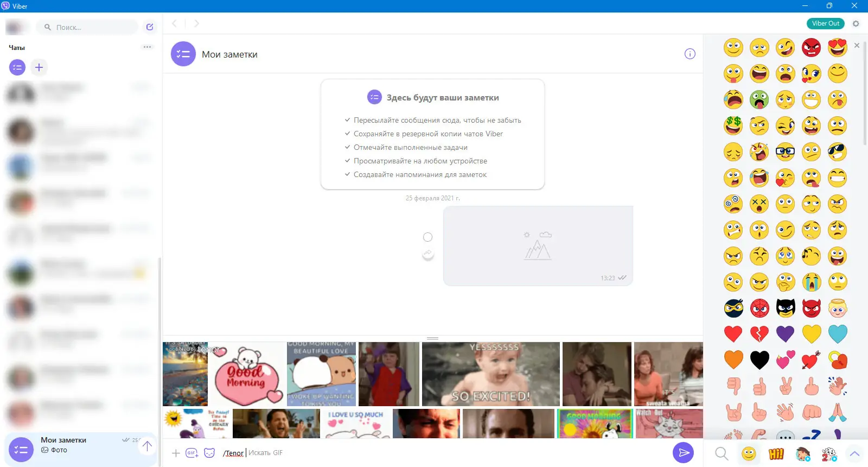The height and width of the screenshot is (467, 868).
Task: Search stickers with the magnifier icon
Action: (x=722, y=453)
